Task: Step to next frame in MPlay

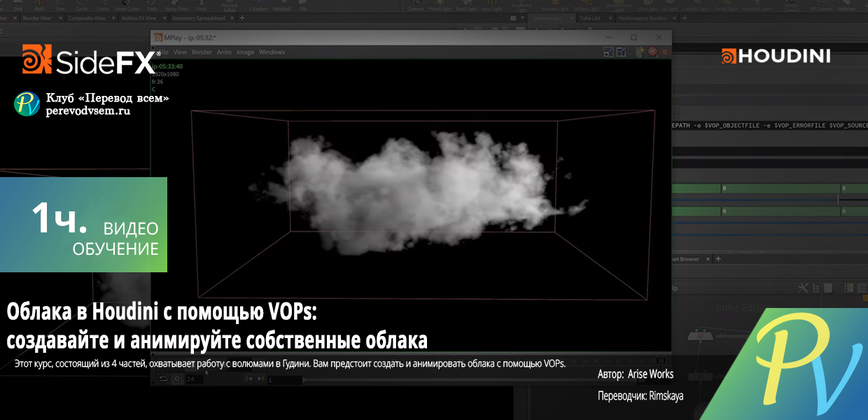Action: (260, 379)
